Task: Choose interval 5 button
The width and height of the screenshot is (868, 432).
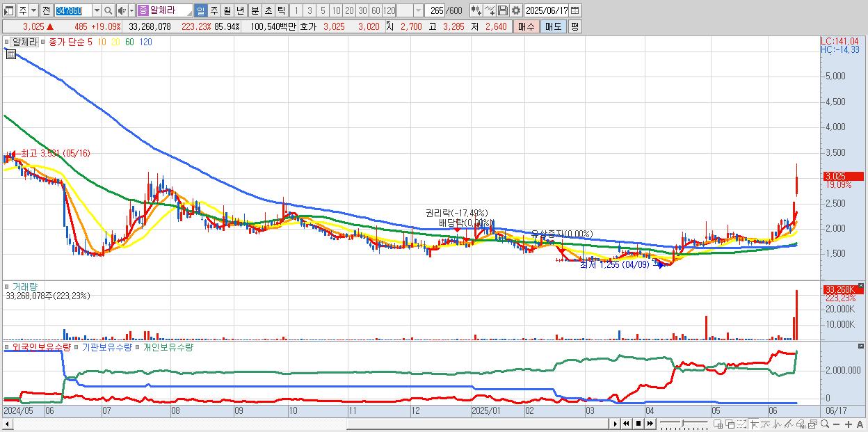Action: click(323, 10)
